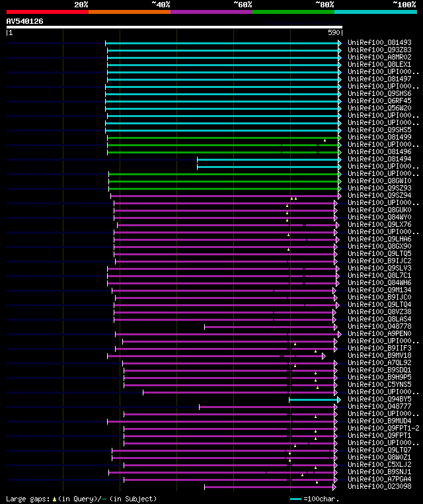Open hit UniRef100_O81499
The height and width of the screenshot is (504, 423).
(x=379, y=137)
